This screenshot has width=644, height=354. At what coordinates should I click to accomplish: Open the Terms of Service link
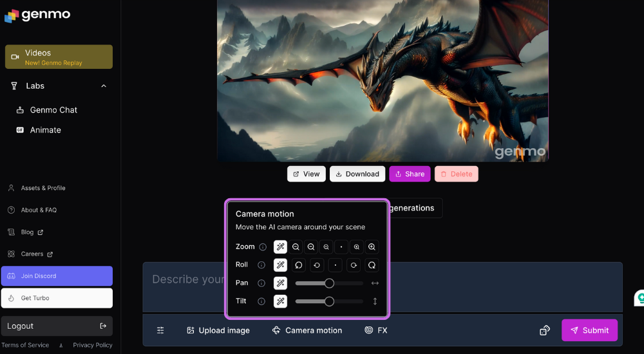point(25,345)
